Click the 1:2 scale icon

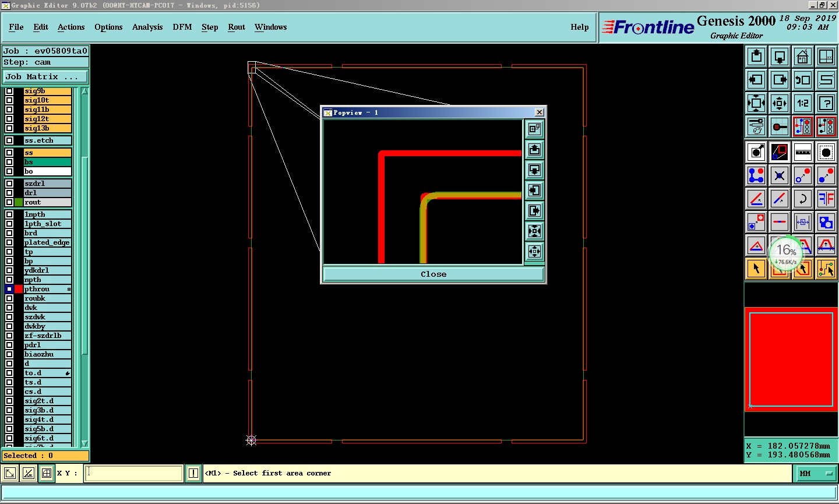point(803,103)
